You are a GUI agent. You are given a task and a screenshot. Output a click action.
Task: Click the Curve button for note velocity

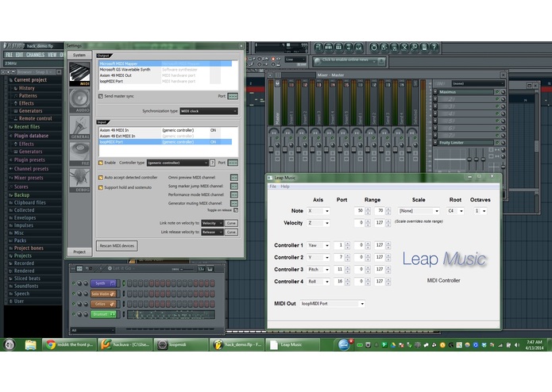[x=231, y=223]
